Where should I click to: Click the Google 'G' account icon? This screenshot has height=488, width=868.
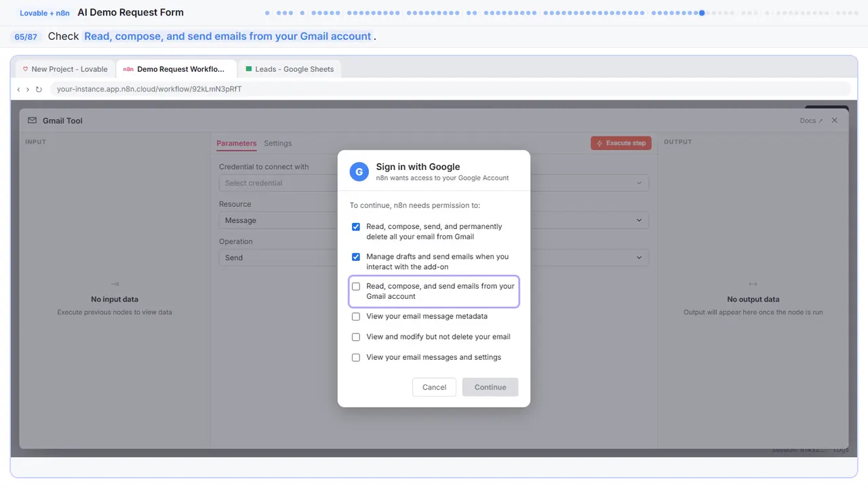(359, 172)
